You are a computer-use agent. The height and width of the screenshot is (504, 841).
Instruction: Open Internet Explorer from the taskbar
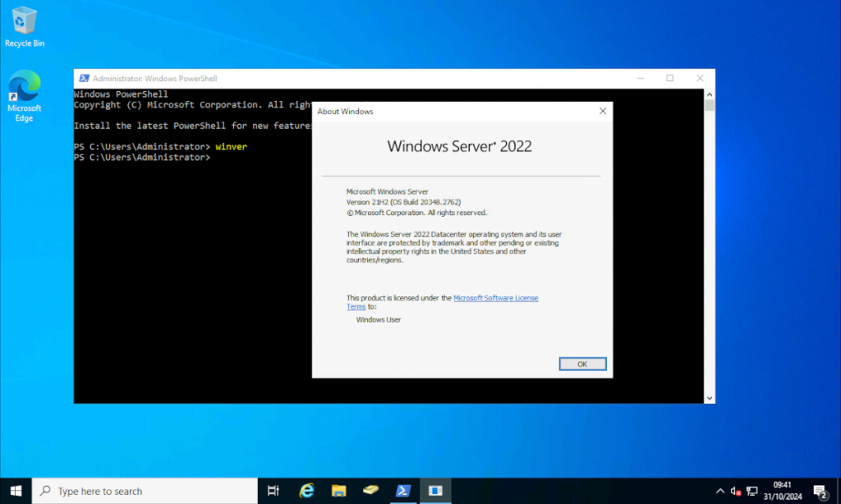tap(306, 490)
